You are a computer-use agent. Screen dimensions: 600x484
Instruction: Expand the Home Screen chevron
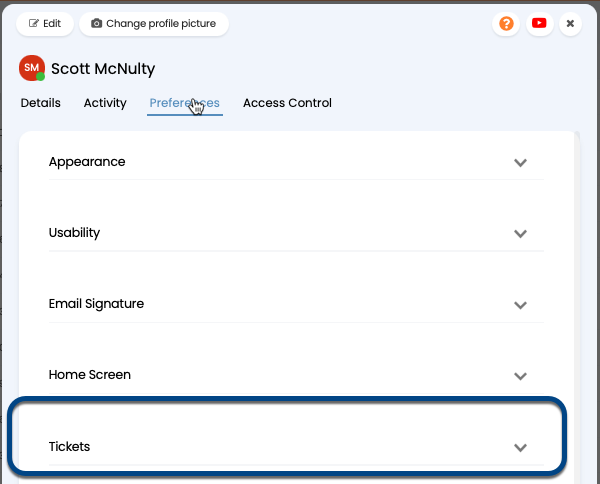coord(520,376)
